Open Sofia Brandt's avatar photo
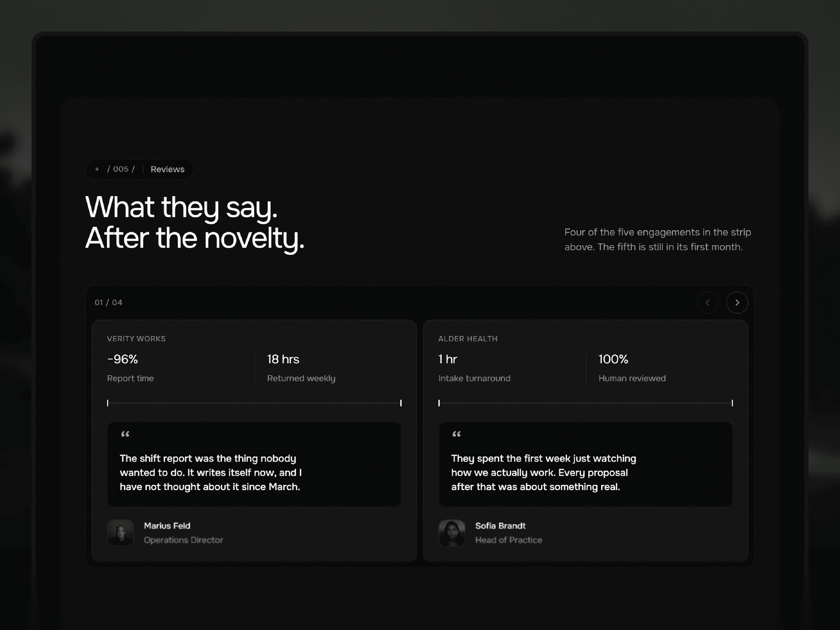Image resolution: width=840 pixels, height=630 pixels. click(x=452, y=533)
